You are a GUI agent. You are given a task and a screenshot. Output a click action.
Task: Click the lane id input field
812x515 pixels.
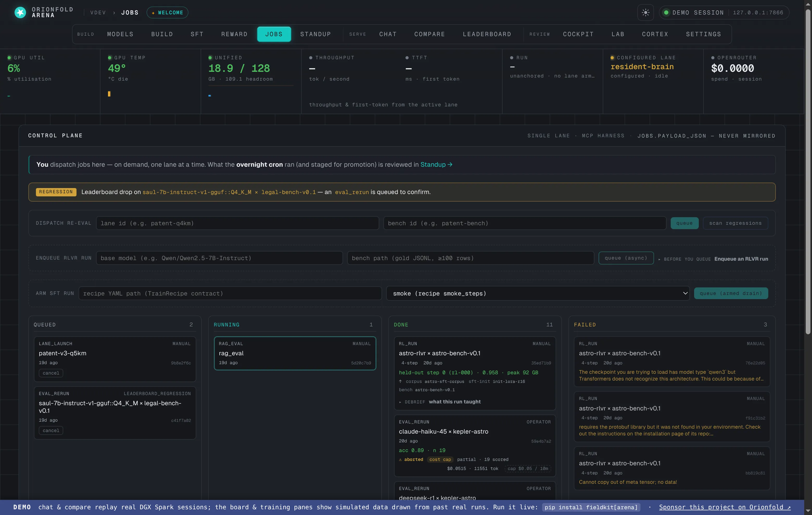point(237,223)
